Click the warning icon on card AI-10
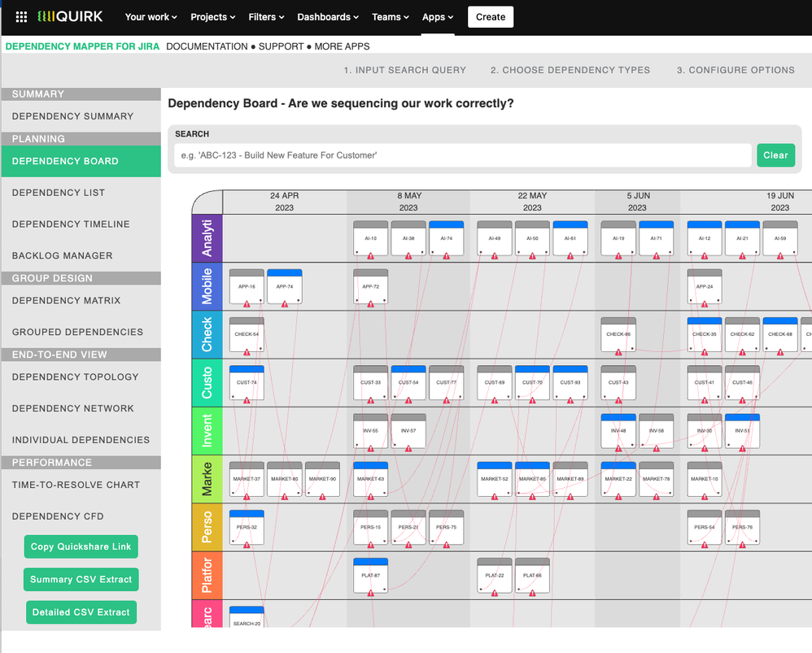 [370, 255]
